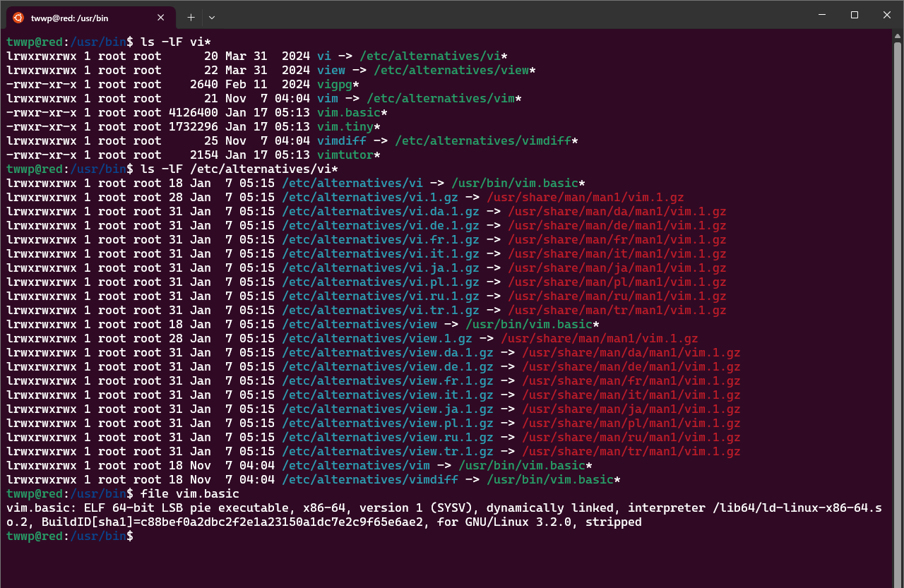Click the "ls -lF /etc/alternatives/vi*" command
Viewport: 904px width, 588px height.
[x=239, y=169]
